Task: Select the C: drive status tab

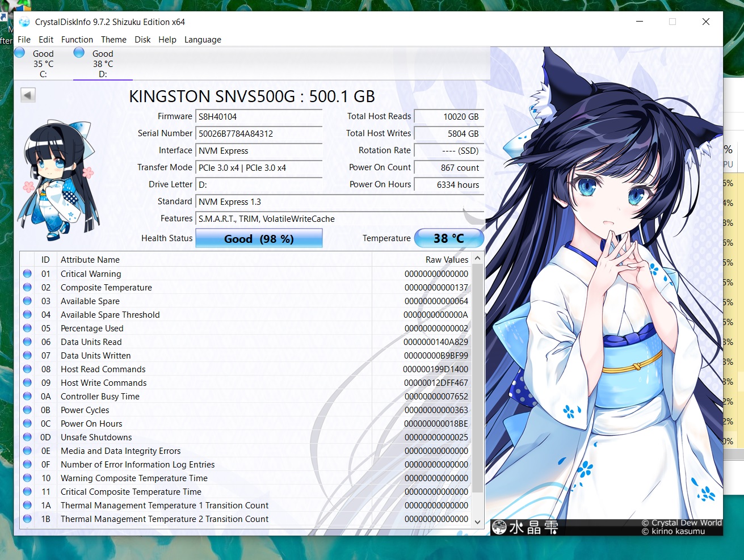Action: (x=43, y=64)
